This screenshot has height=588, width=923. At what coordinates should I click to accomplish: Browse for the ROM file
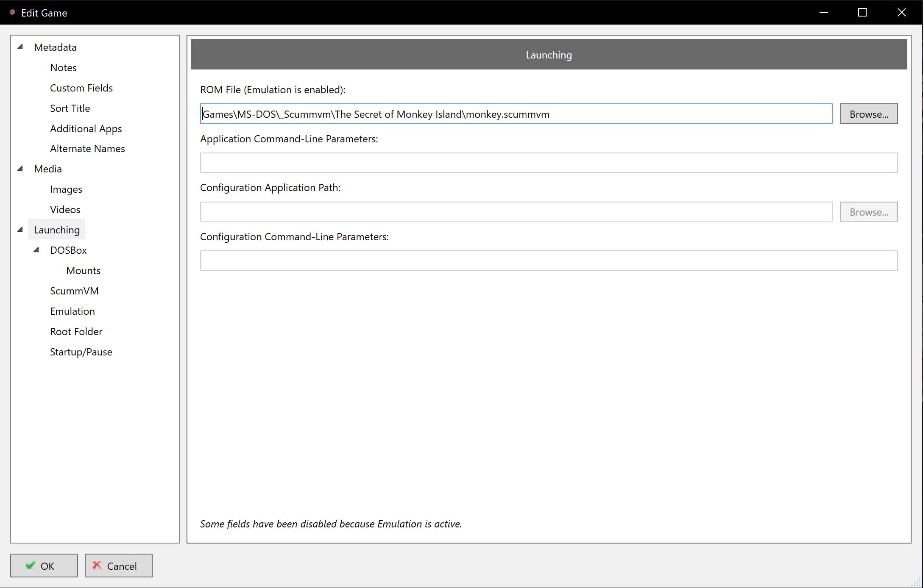pos(869,114)
